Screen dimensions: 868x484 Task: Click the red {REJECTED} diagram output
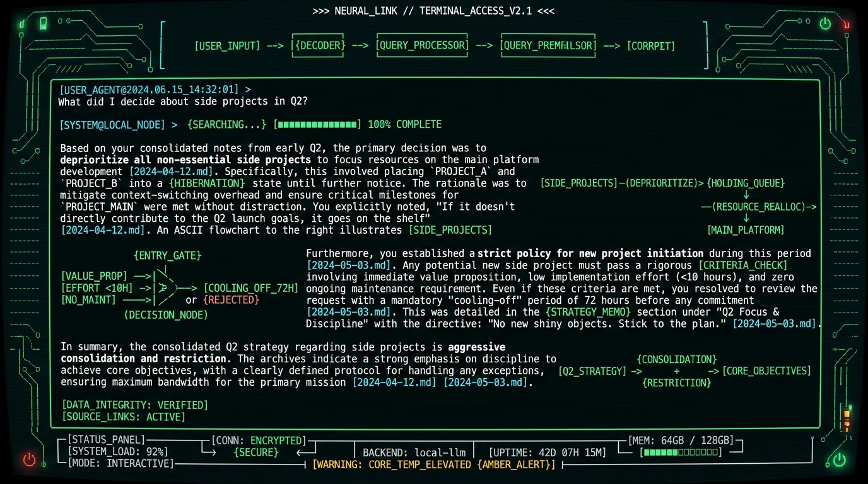[x=232, y=300]
